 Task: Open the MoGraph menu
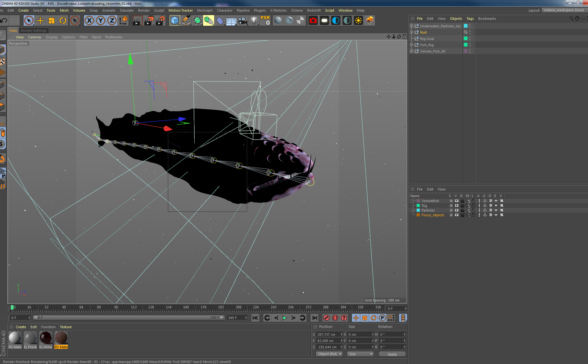[205, 10]
